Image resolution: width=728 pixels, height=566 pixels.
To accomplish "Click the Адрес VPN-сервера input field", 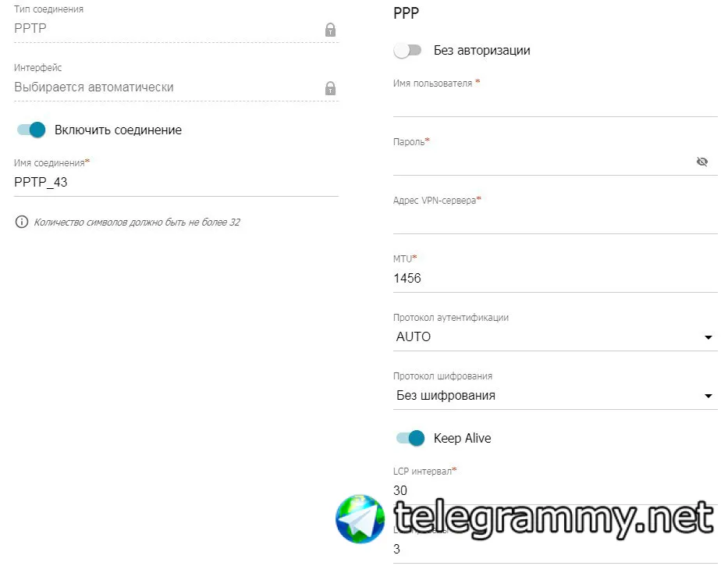I will [x=555, y=222].
